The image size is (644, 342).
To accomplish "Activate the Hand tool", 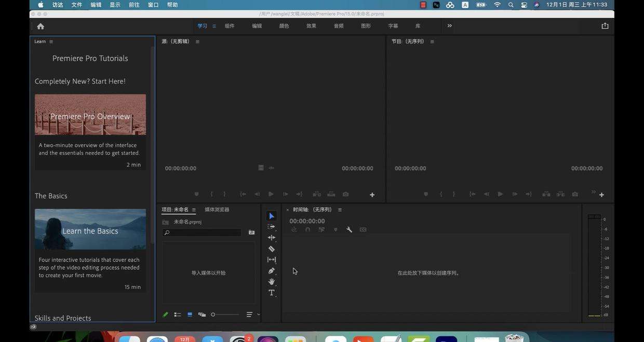I will [x=272, y=282].
